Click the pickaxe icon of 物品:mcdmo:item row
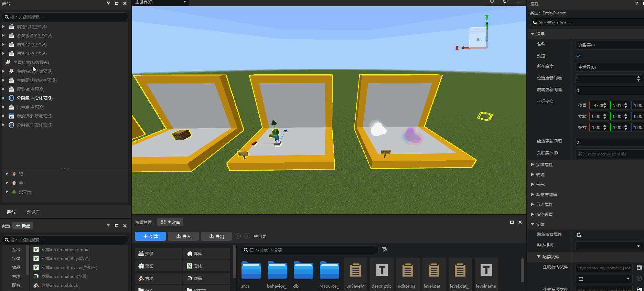The image size is (644, 291). click(36, 276)
